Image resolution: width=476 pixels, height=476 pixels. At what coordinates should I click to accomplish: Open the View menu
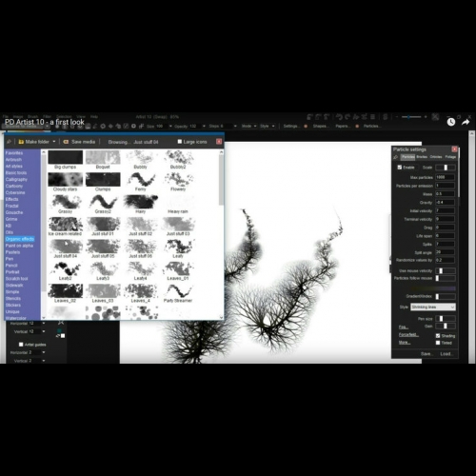click(x=81, y=116)
